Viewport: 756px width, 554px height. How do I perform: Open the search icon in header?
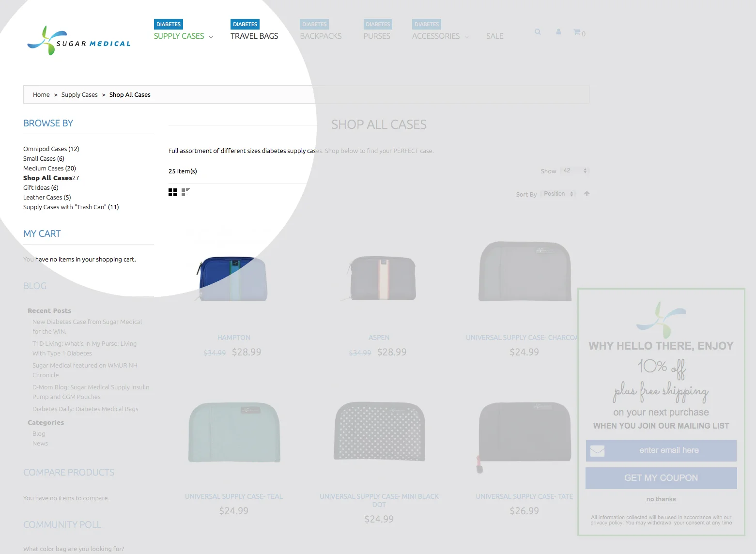(538, 32)
